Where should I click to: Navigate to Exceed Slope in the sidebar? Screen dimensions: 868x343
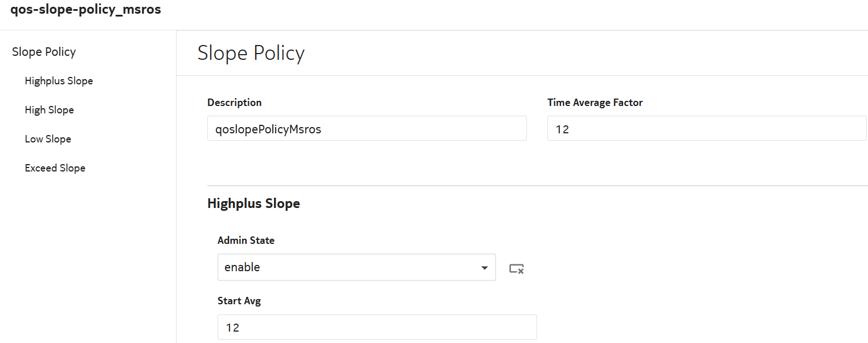[x=55, y=168]
